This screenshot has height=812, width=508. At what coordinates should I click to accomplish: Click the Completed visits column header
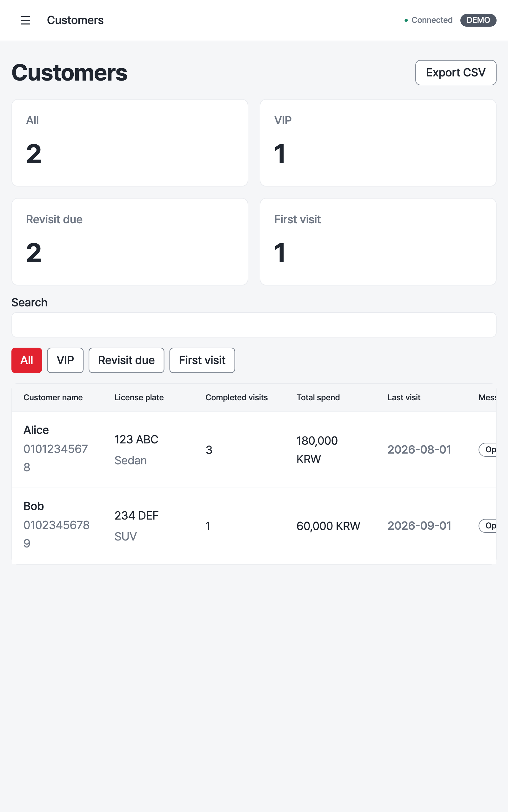point(237,398)
